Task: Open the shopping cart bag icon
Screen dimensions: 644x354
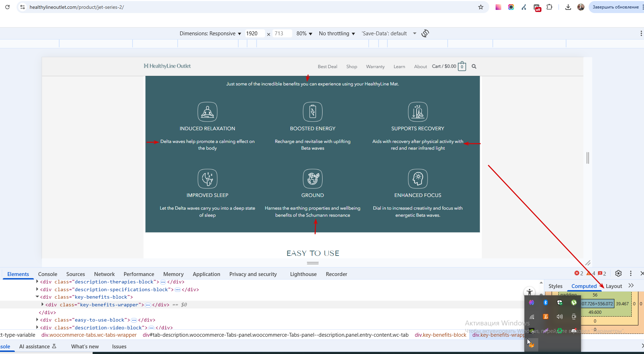Action: [x=462, y=66]
